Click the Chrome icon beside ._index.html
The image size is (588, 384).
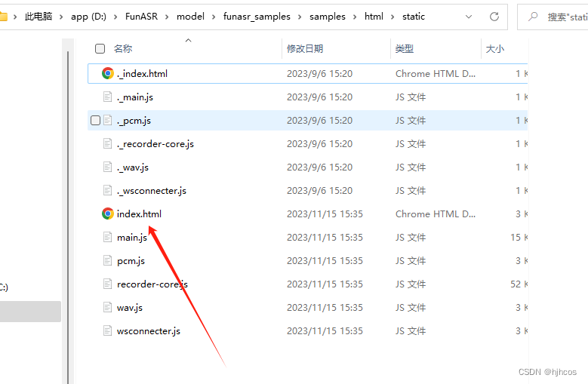(108, 73)
